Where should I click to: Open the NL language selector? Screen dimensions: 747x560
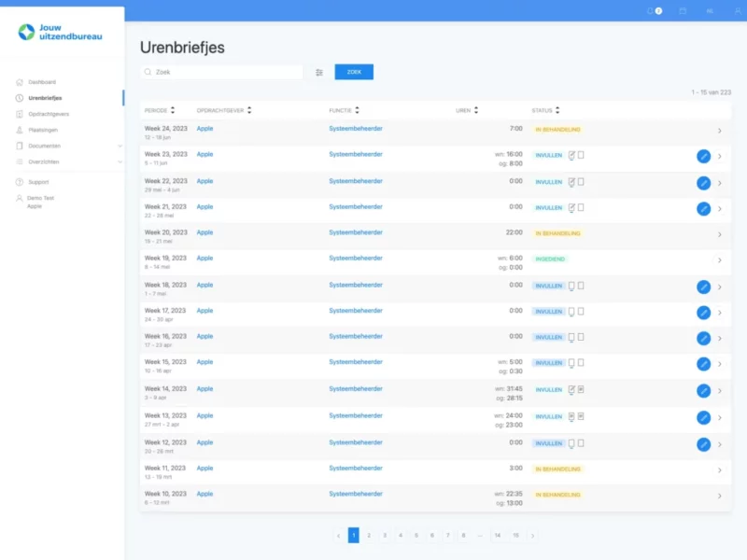pyautogui.click(x=710, y=10)
